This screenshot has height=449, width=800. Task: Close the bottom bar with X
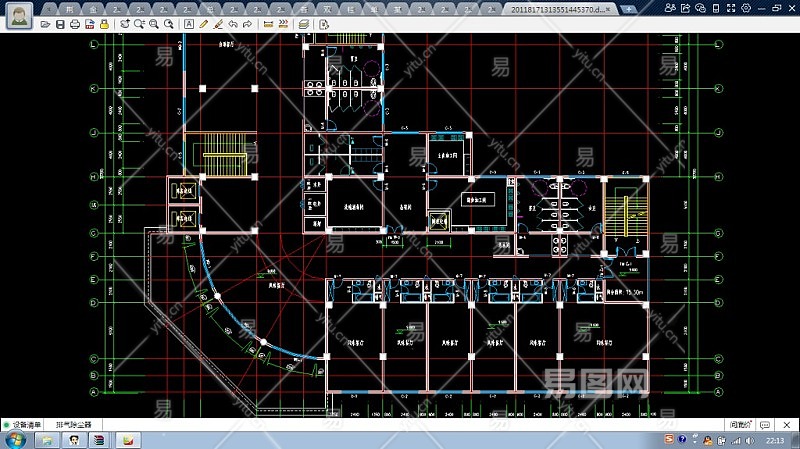tap(787, 425)
